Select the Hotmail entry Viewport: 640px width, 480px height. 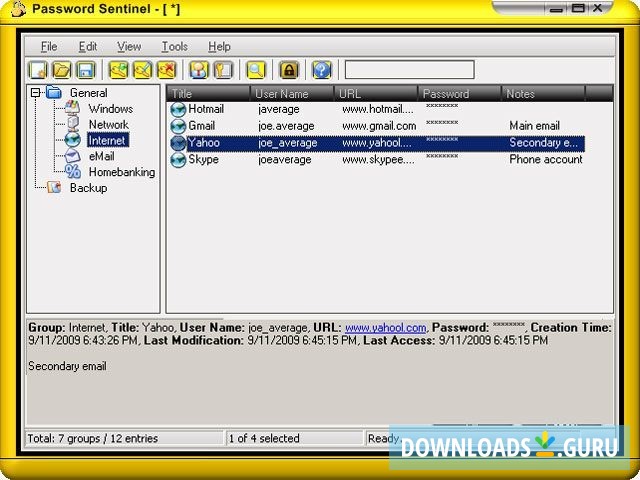(x=377, y=109)
